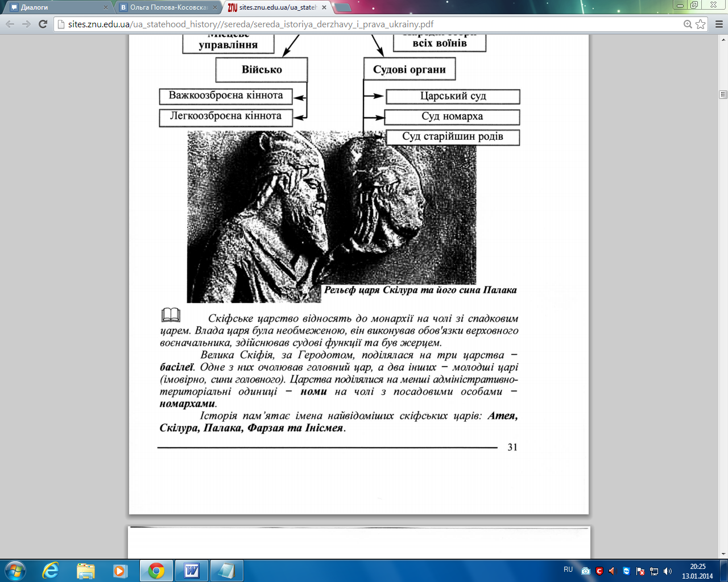728x582 pixels.
Task: Open the network connection tray icon
Action: 654,571
